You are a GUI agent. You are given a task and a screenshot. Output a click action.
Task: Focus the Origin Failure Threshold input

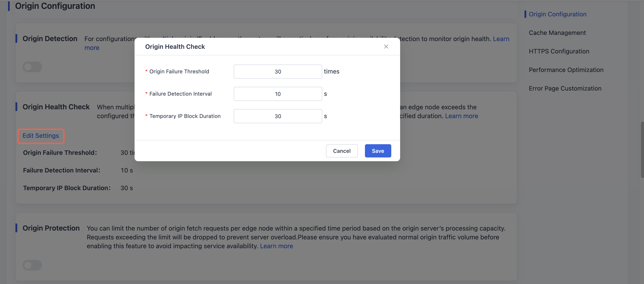pos(278,71)
